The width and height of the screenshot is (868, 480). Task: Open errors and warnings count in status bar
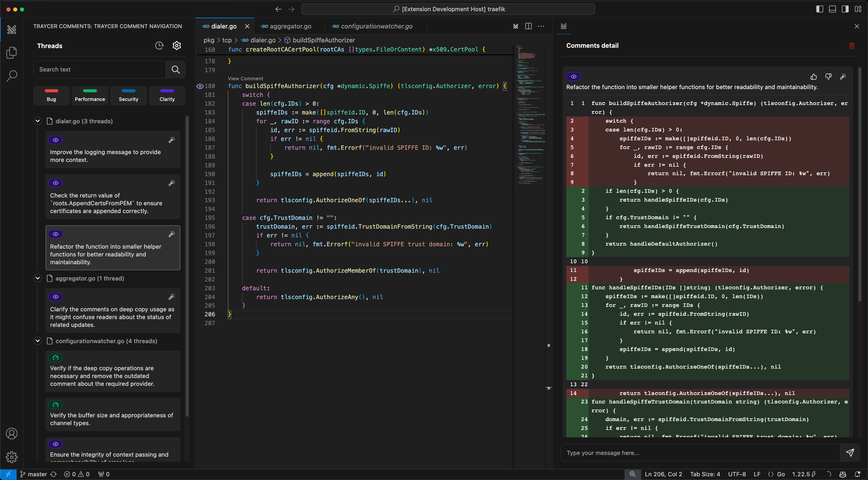tap(77, 474)
